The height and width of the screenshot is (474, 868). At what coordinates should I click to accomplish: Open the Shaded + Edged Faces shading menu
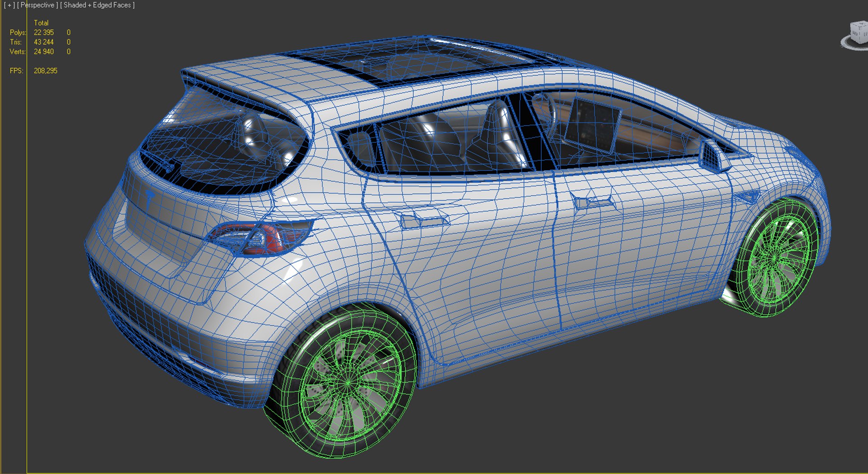[x=97, y=5]
